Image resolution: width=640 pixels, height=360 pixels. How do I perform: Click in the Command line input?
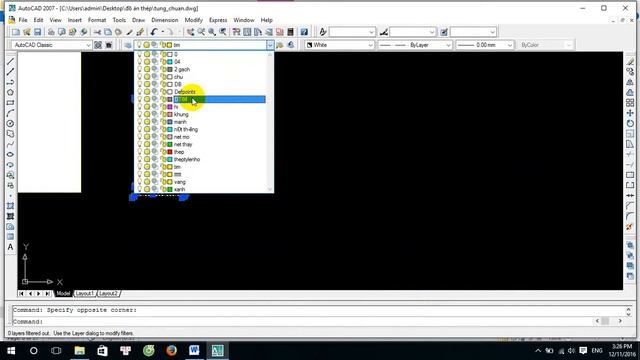point(302,322)
